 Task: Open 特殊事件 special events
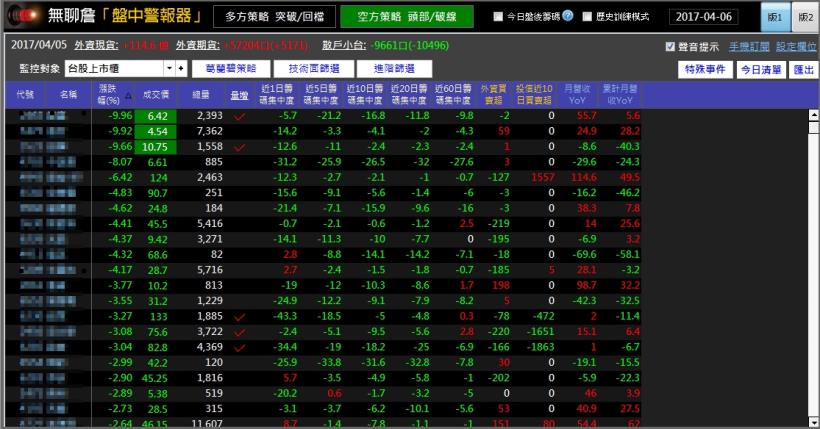point(705,69)
